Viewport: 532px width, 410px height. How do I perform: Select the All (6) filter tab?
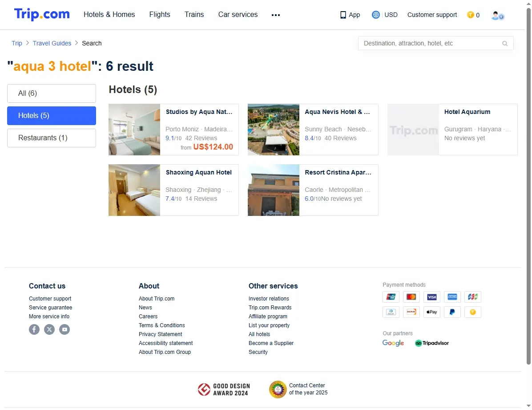52,93
